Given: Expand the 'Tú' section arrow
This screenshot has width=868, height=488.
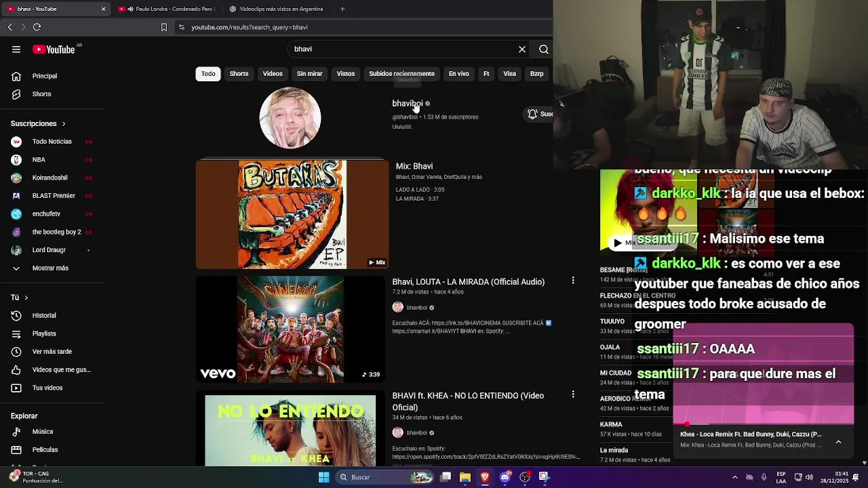Looking at the screenshot, I should click(26, 298).
